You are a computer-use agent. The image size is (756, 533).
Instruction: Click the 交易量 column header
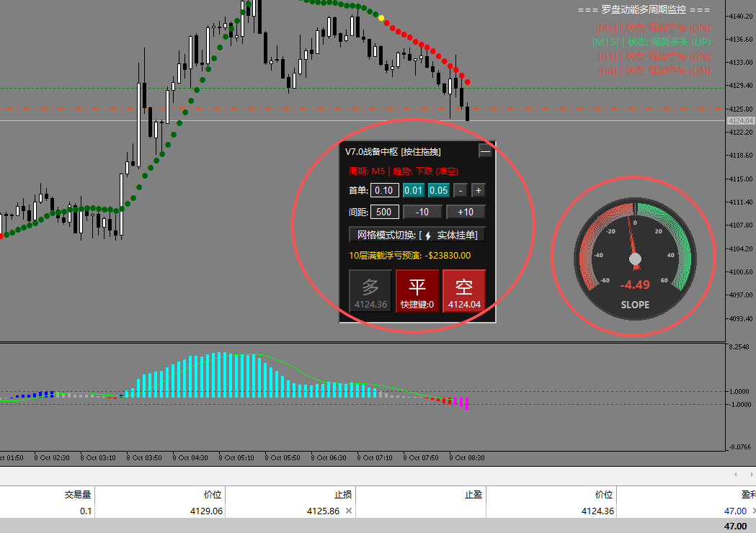[78, 494]
